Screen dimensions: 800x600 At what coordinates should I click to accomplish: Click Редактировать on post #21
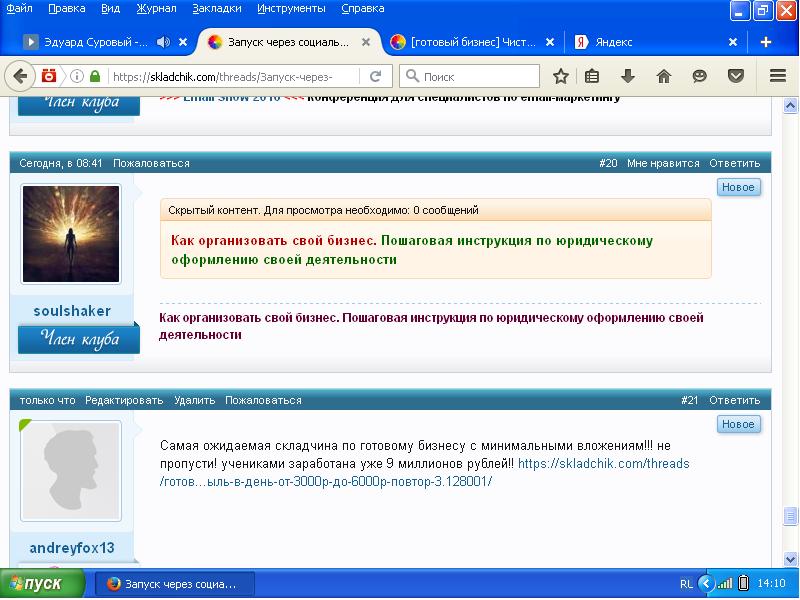[x=124, y=401]
